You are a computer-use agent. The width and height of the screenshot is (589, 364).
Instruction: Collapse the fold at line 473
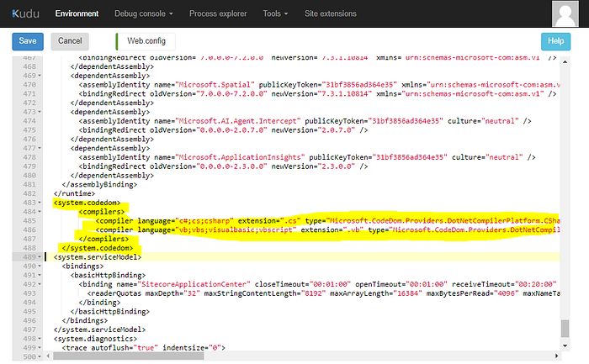coord(40,112)
